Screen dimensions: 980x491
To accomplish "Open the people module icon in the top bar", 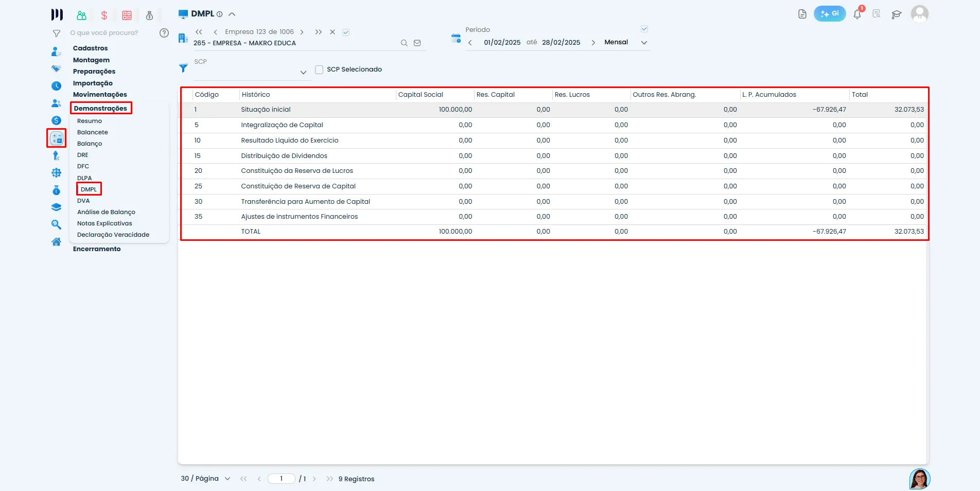I will pyautogui.click(x=81, y=15).
